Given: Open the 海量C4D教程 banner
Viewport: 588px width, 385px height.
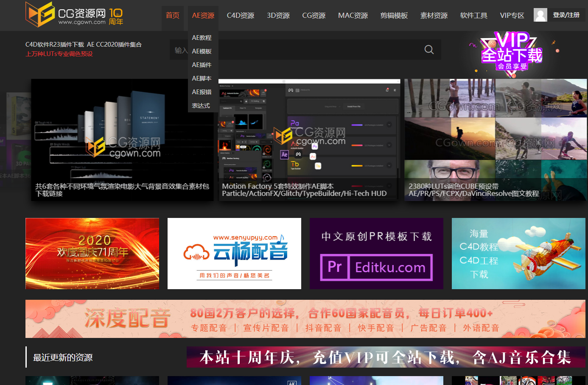Looking at the screenshot, I should tap(518, 254).
